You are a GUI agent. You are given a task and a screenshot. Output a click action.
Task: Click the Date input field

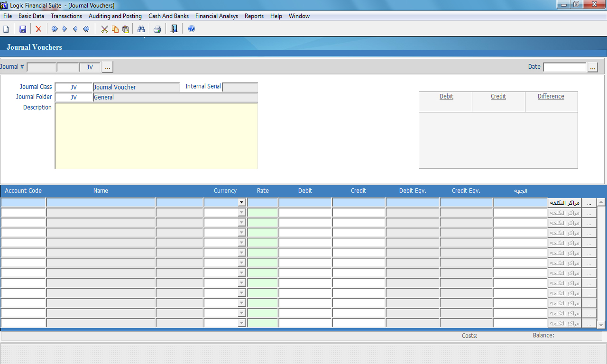(564, 67)
